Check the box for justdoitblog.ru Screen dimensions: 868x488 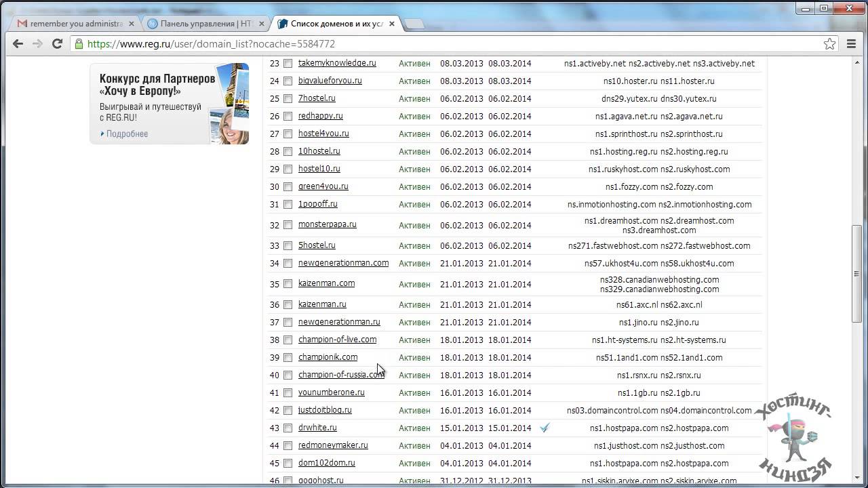pos(288,410)
